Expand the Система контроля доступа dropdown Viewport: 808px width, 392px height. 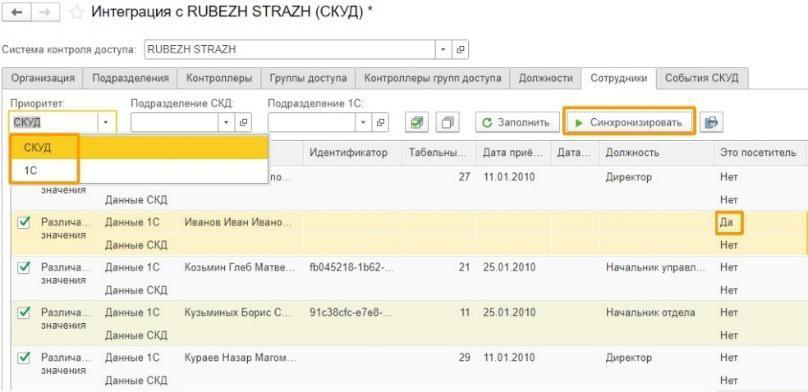click(444, 49)
